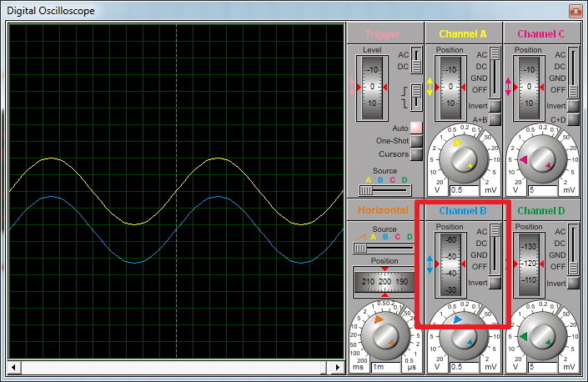The image size is (588, 382).
Task: Click Channel D inner fine-adjust knob
Action: click(542, 336)
